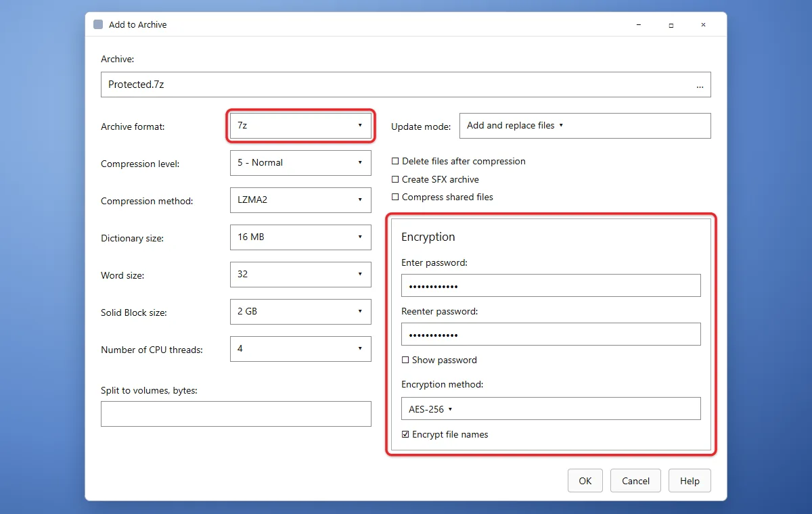Click the Add to Archive window icon
Screen dimensions: 812x514
click(97, 24)
